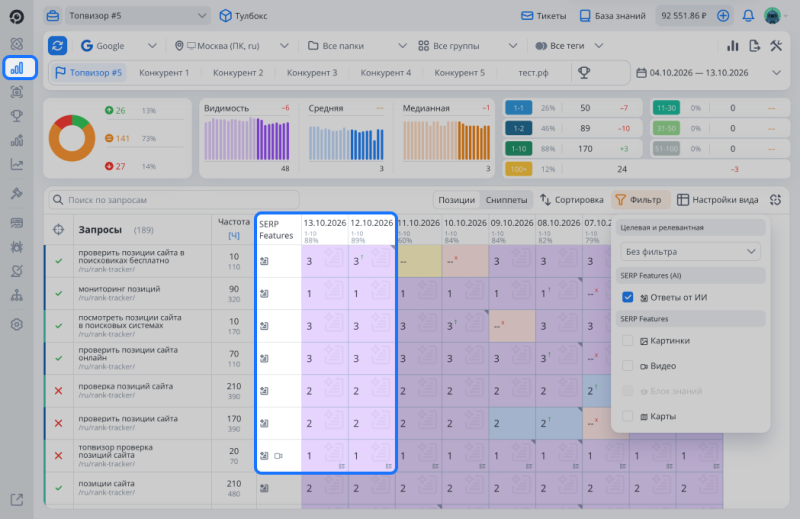The image size is (800, 519).
Task: Switch to Конкурент 2 tab
Action: coord(238,72)
